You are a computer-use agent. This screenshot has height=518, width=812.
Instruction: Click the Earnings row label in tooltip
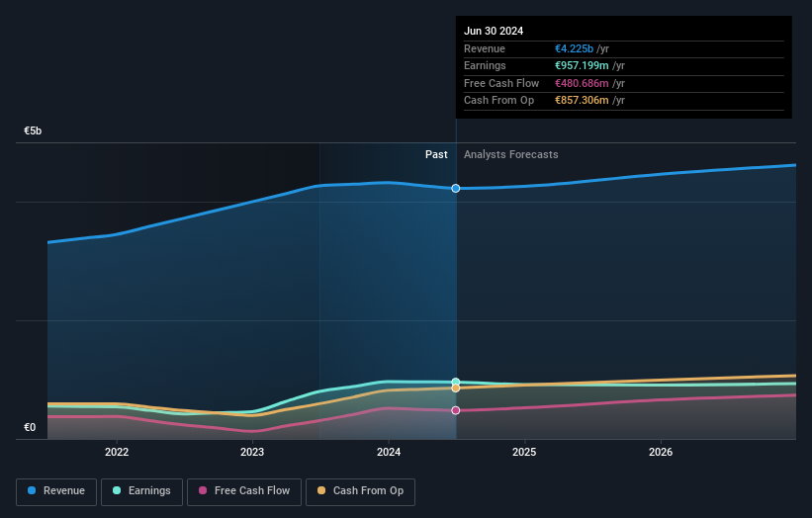click(x=485, y=65)
